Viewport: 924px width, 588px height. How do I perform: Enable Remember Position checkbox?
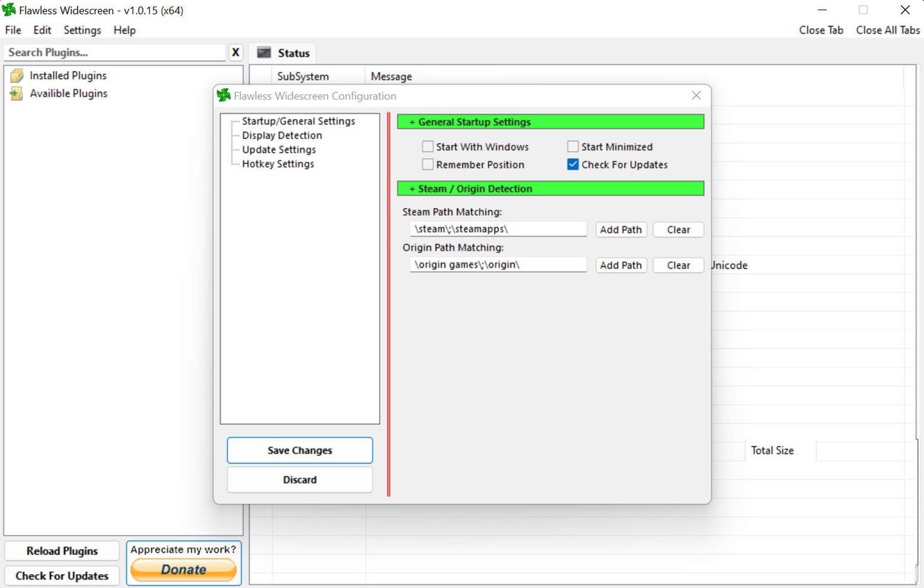[428, 165]
